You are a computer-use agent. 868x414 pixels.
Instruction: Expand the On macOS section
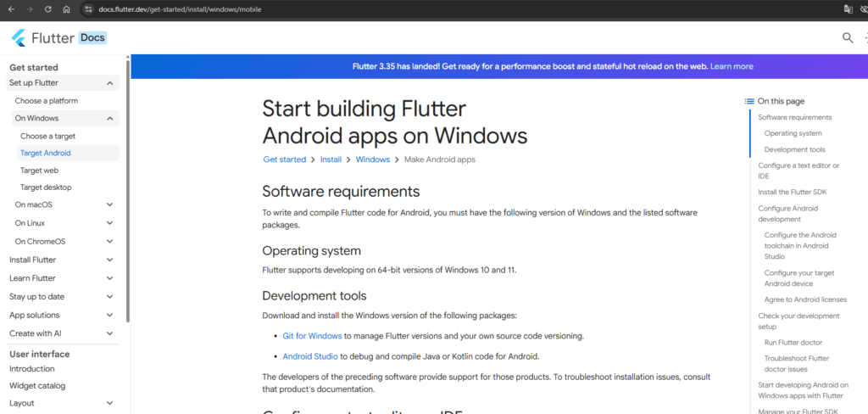(x=109, y=204)
